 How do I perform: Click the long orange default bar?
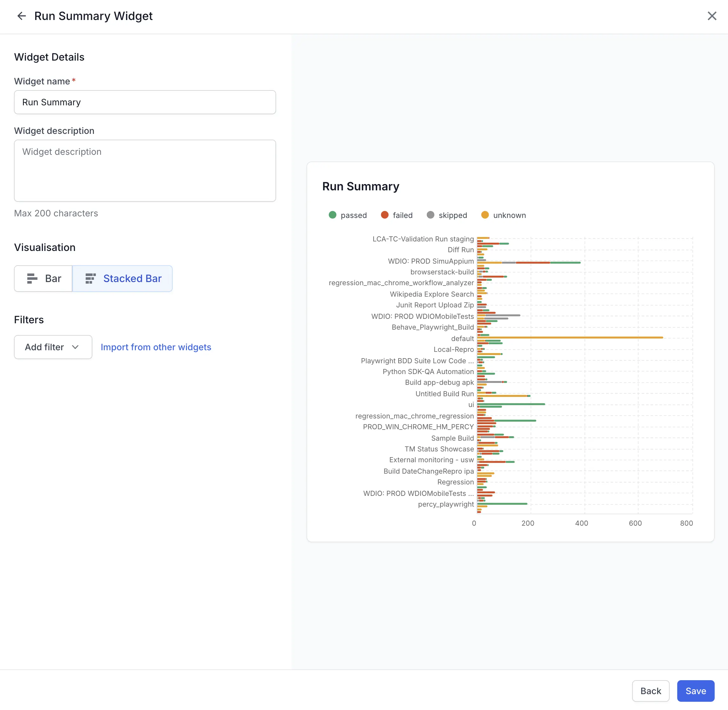pyautogui.click(x=570, y=338)
